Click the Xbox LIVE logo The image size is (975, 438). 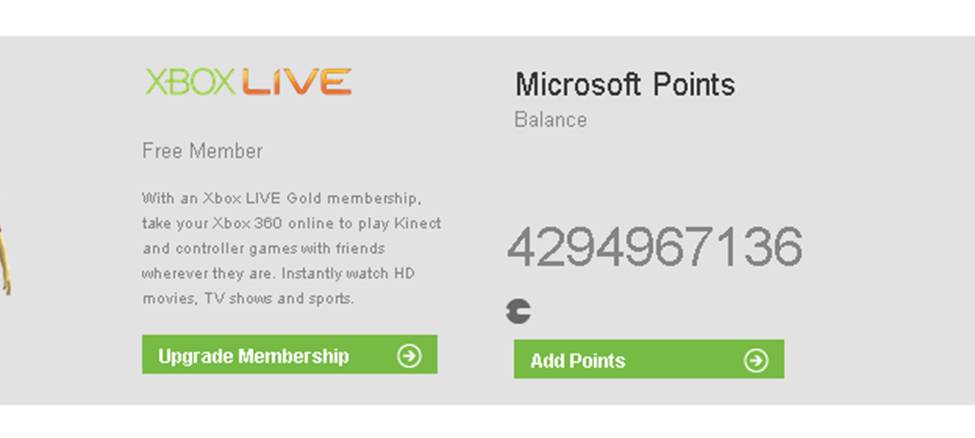pos(248,82)
